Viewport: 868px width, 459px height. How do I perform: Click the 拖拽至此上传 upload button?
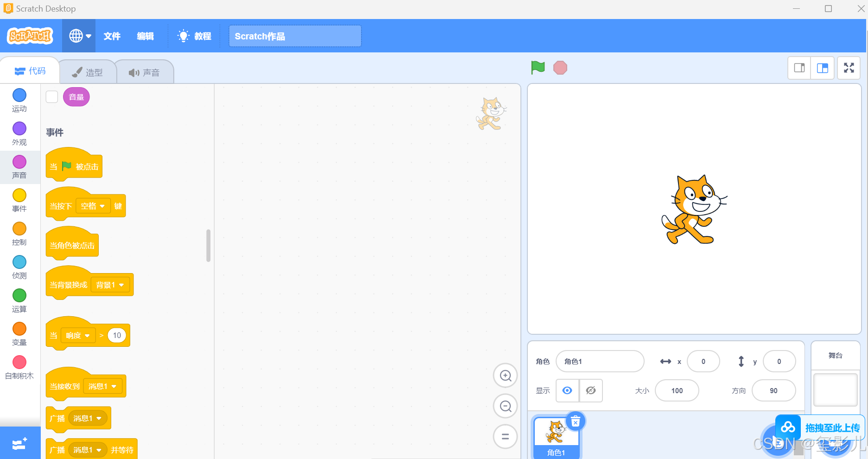pyautogui.click(x=820, y=427)
